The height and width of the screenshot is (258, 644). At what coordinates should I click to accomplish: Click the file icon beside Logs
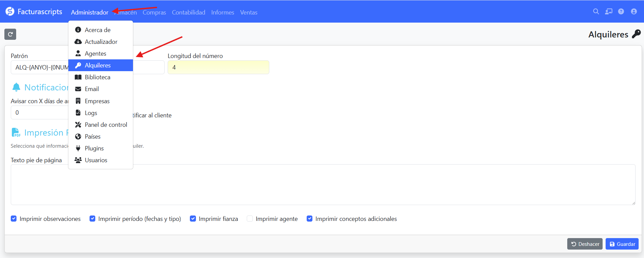(78, 113)
